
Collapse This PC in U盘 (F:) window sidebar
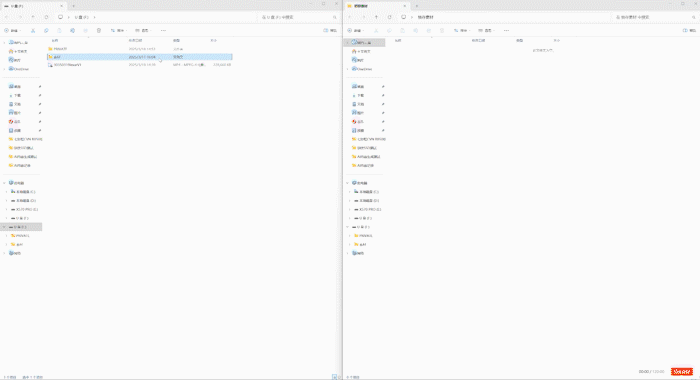tap(4, 183)
